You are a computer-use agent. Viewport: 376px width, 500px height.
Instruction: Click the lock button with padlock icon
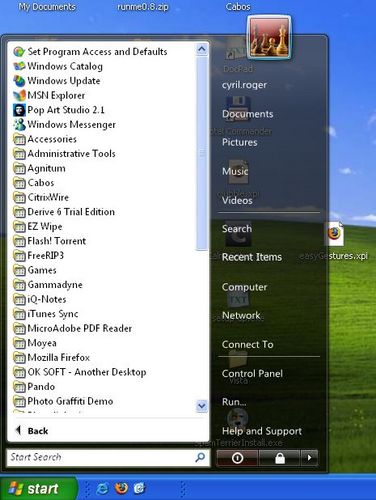coord(280,458)
